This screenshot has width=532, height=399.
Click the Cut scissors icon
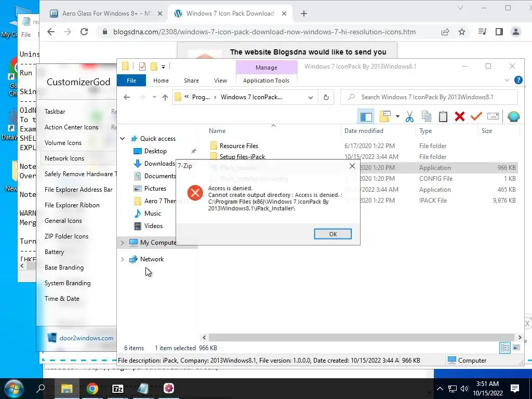tap(409, 116)
